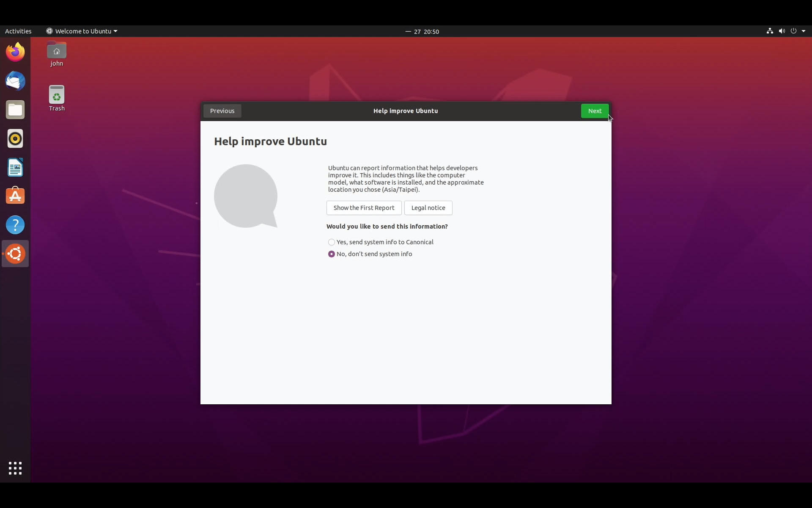812x508 pixels.
Task: Select Yes, send system info to Canonical
Action: (x=381, y=242)
